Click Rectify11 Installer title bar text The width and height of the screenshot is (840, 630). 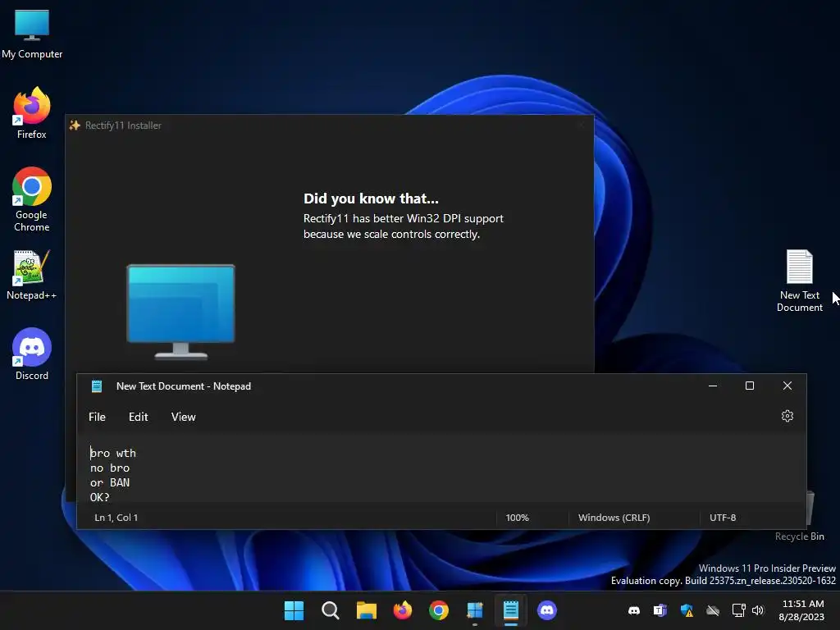click(123, 126)
